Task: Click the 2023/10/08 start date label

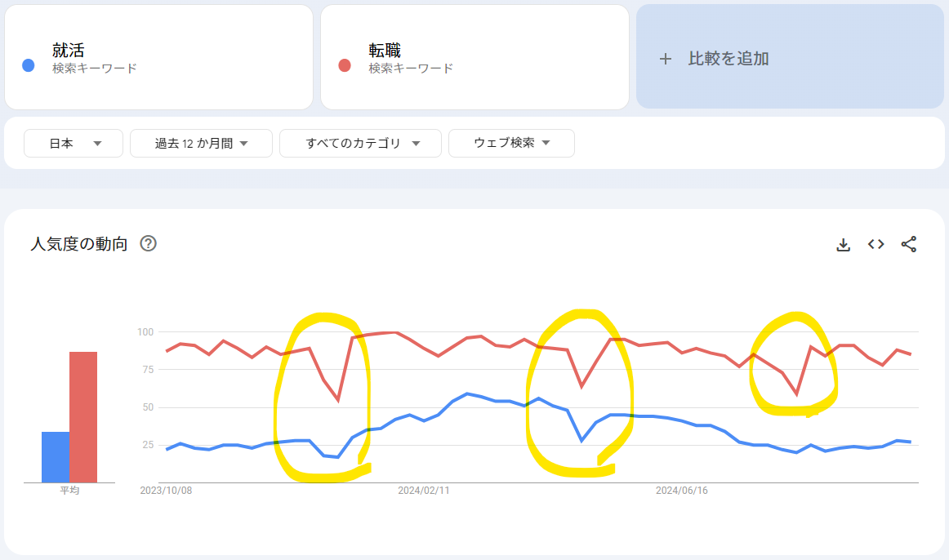Action: pyautogui.click(x=166, y=491)
